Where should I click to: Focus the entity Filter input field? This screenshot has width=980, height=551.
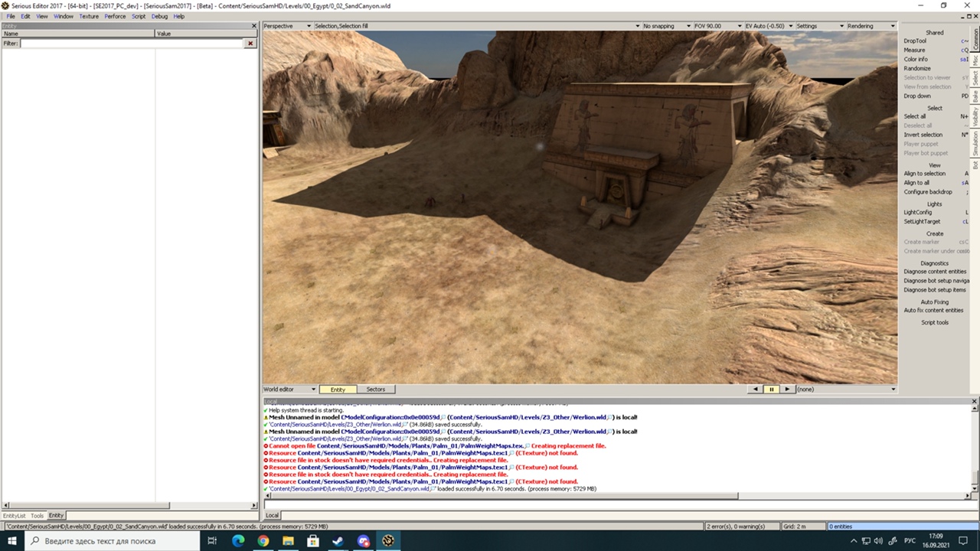132,44
